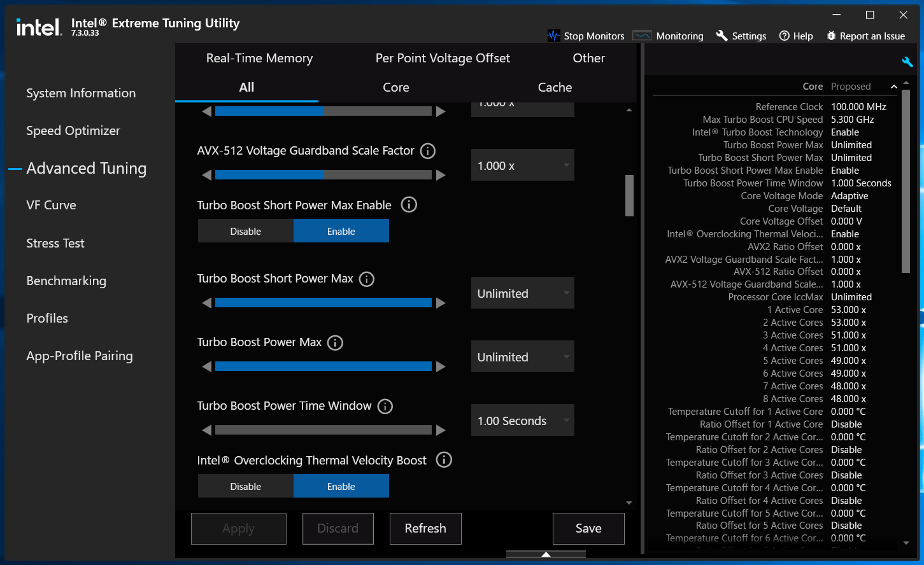Select Advanced Tuning in sidebar
This screenshot has height=565, width=924.
pos(87,168)
